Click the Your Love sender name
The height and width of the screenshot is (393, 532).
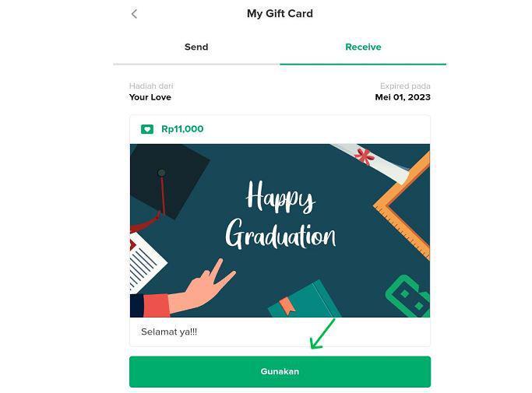pos(150,97)
